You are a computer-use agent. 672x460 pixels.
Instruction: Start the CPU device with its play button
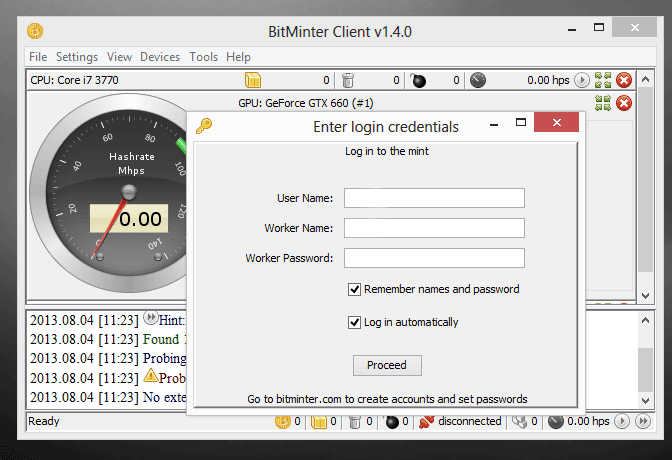click(582, 80)
